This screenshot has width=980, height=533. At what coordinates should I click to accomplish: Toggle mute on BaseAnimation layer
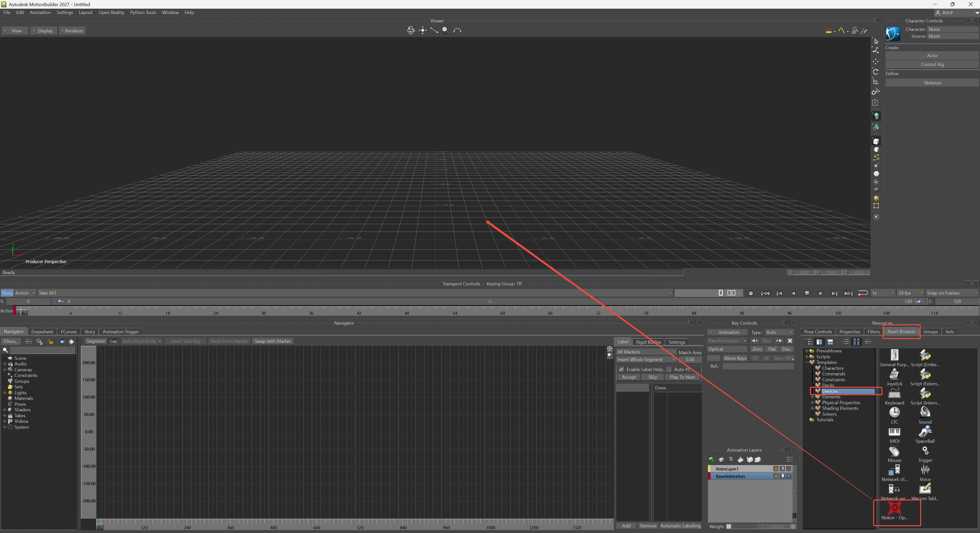pos(789,476)
